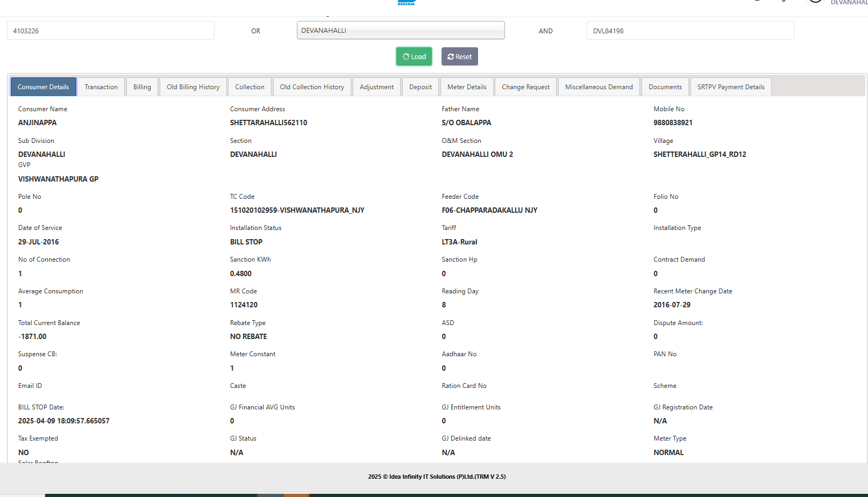This screenshot has width=868, height=497.
Task: Select the consumer name ANJINAPPA
Action: point(38,123)
